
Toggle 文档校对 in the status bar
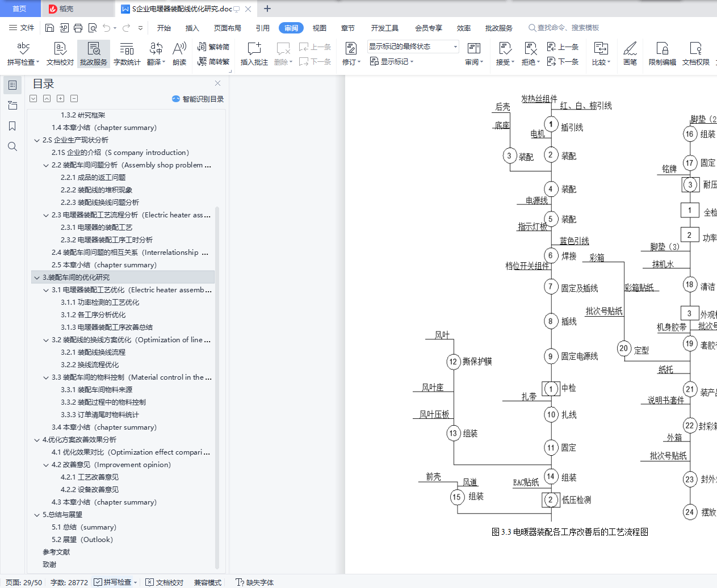165,582
